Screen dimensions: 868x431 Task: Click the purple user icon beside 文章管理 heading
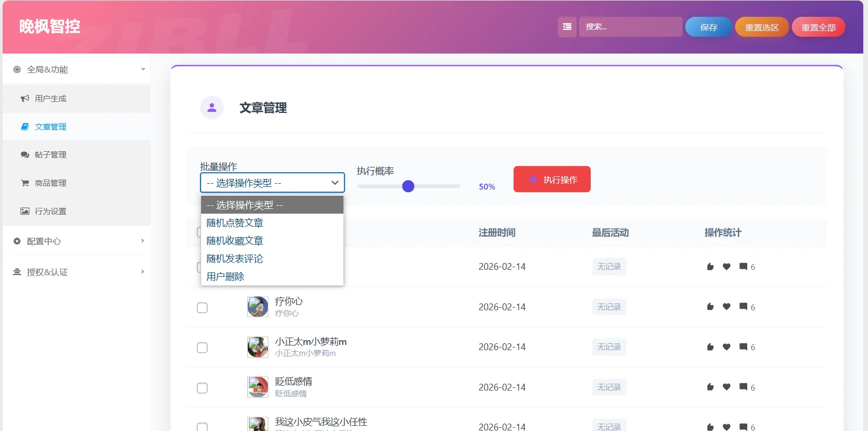(212, 108)
